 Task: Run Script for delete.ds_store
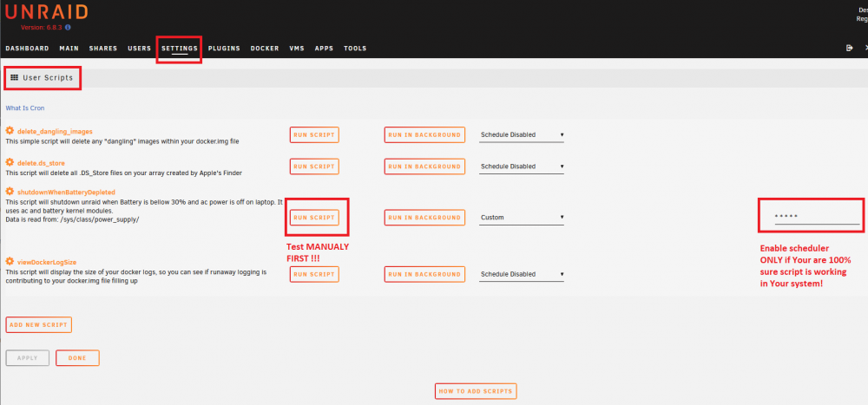(314, 167)
